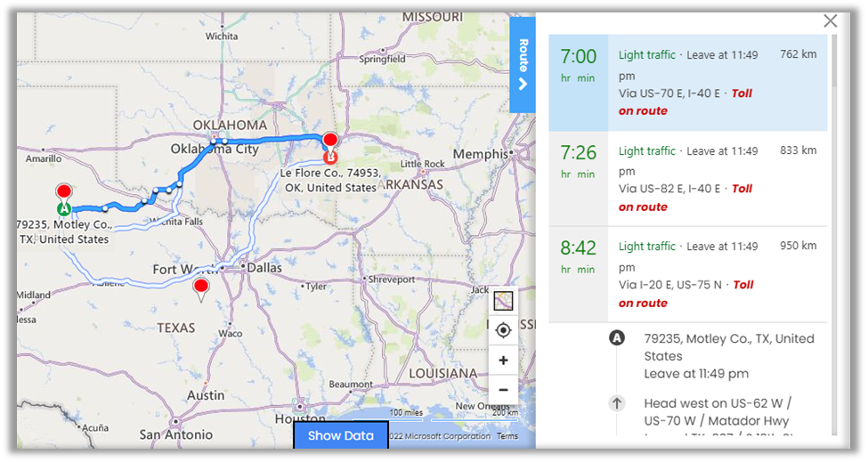Click the Dallas city label on map
The width and height of the screenshot is (868, 462).
pyautogui.click(x=264, y=267)
